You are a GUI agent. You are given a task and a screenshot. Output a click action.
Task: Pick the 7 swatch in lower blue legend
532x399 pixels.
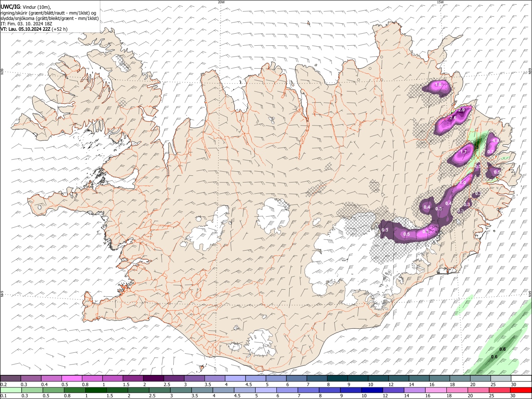(308, 390)
